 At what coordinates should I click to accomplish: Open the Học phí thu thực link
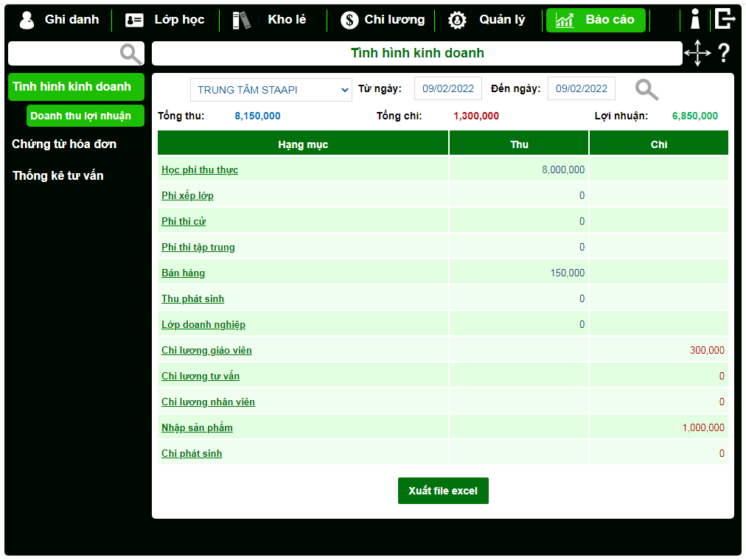pos(200,170)
